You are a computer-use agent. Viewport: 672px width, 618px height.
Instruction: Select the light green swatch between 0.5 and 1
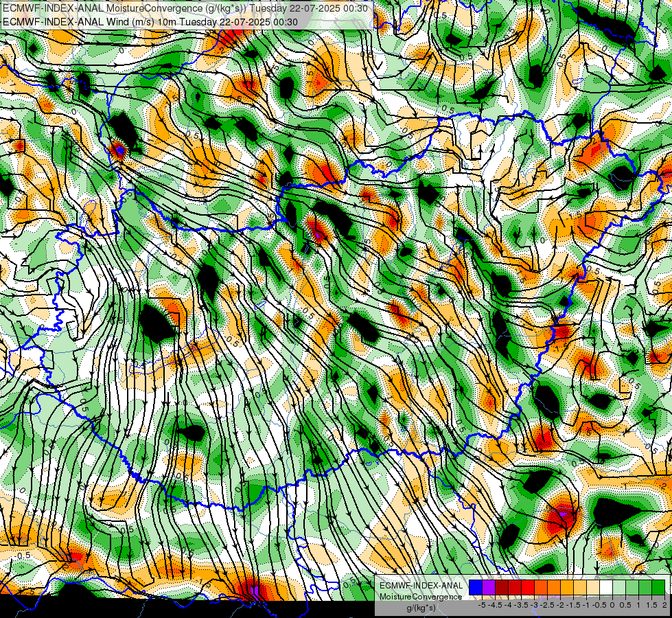tap(632, 587)
